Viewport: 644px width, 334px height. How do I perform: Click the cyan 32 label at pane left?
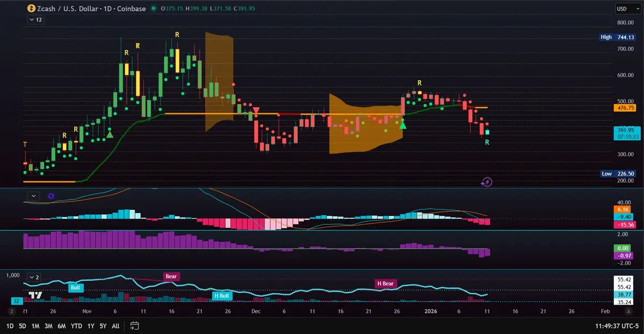pos(17,302)
